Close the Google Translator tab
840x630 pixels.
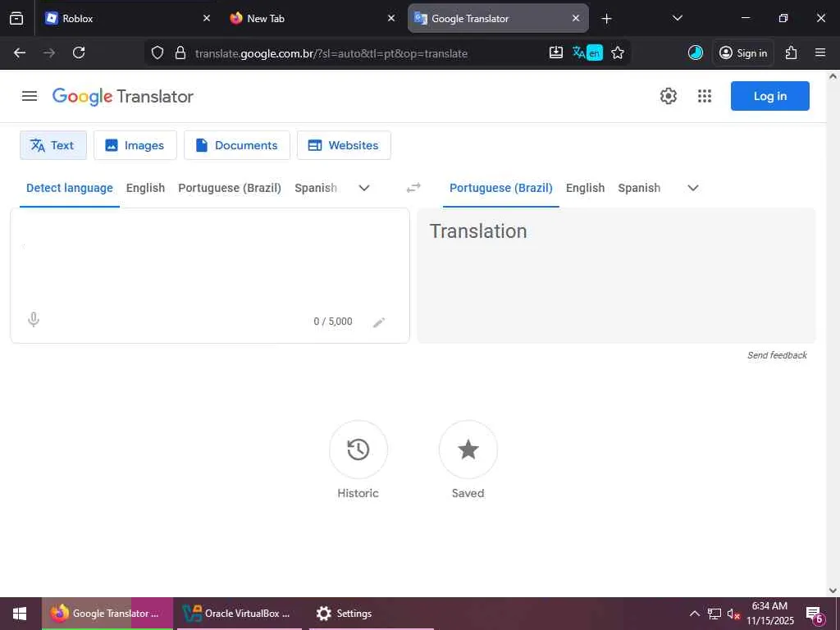click(x=575, y=18)
